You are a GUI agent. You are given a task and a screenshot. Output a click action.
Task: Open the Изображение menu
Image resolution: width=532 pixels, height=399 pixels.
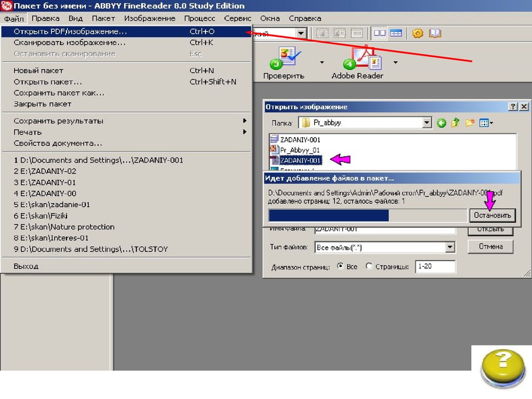tap(150, 18)
